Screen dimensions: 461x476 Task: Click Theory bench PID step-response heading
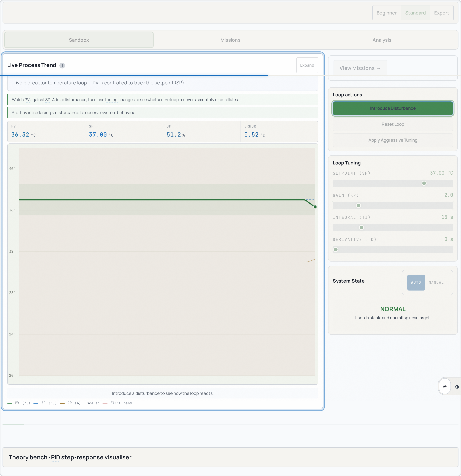pos(70,458)
